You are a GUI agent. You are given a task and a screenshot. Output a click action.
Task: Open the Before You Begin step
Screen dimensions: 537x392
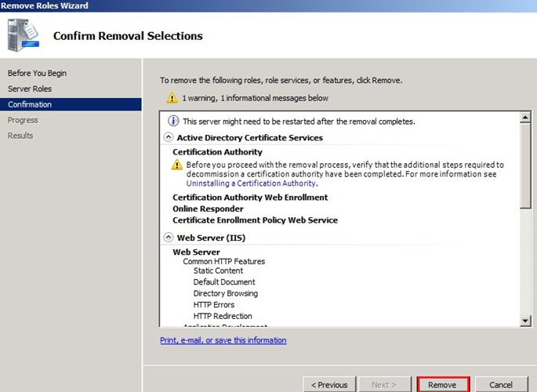[37, 73]
